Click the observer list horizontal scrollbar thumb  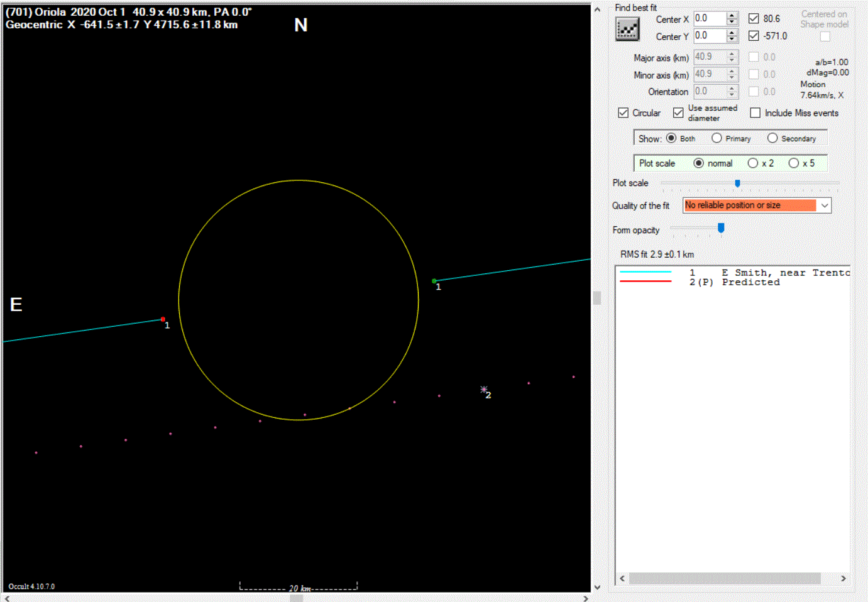(725, 578)
